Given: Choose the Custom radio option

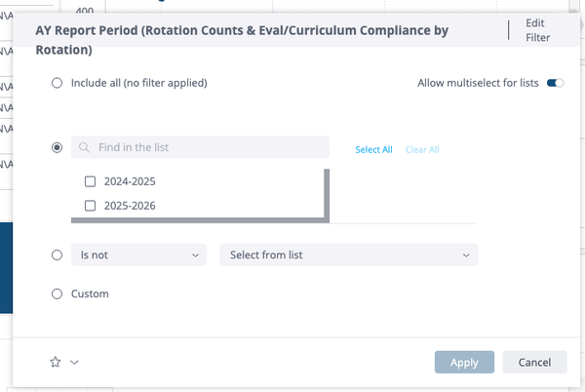Looking at the screenshot, I should click(x=57, y=294).
